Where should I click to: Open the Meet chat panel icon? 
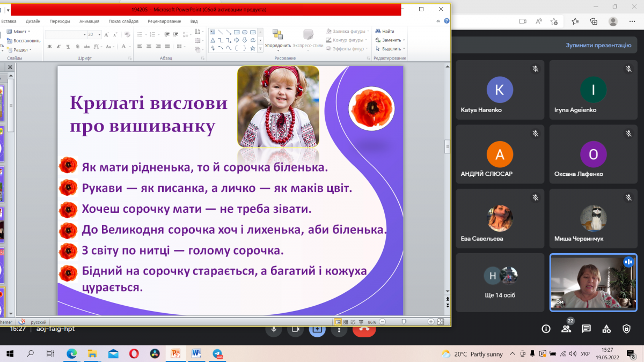586,329
